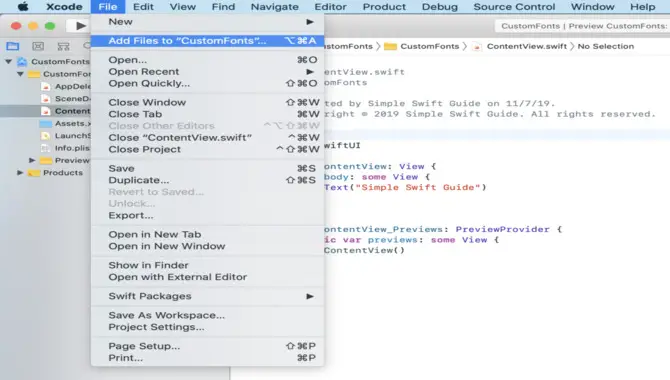
Task: Choose Open... from File menu
Action: pos(207,60)
